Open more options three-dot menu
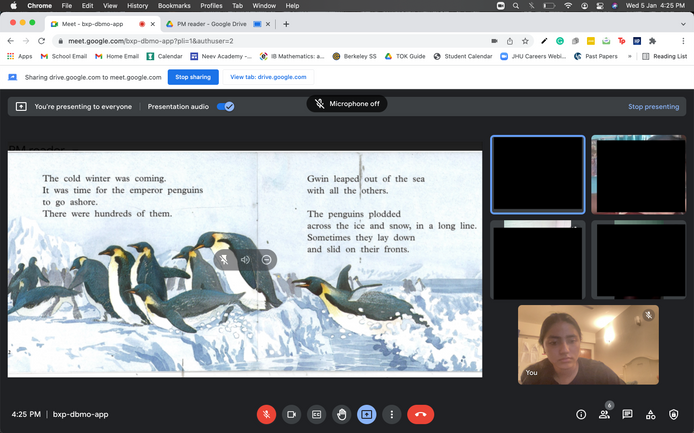The image size is (694, 433). point(392,414)
